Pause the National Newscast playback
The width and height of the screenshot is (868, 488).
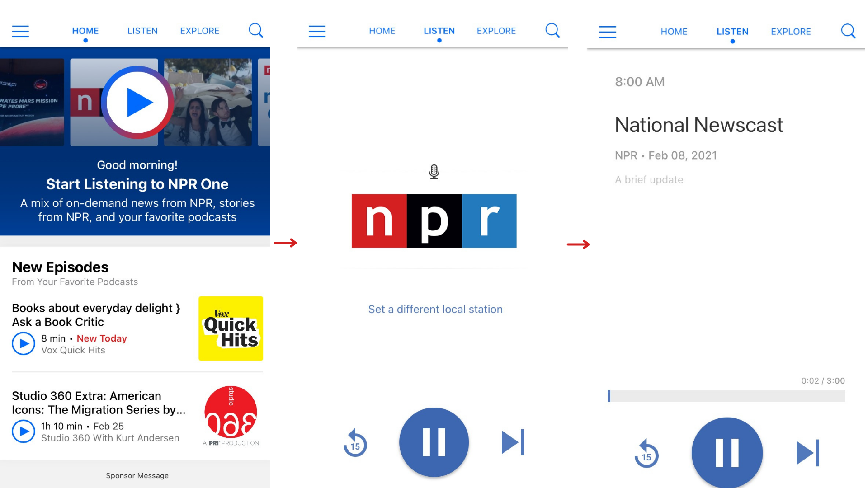[726, 452]
